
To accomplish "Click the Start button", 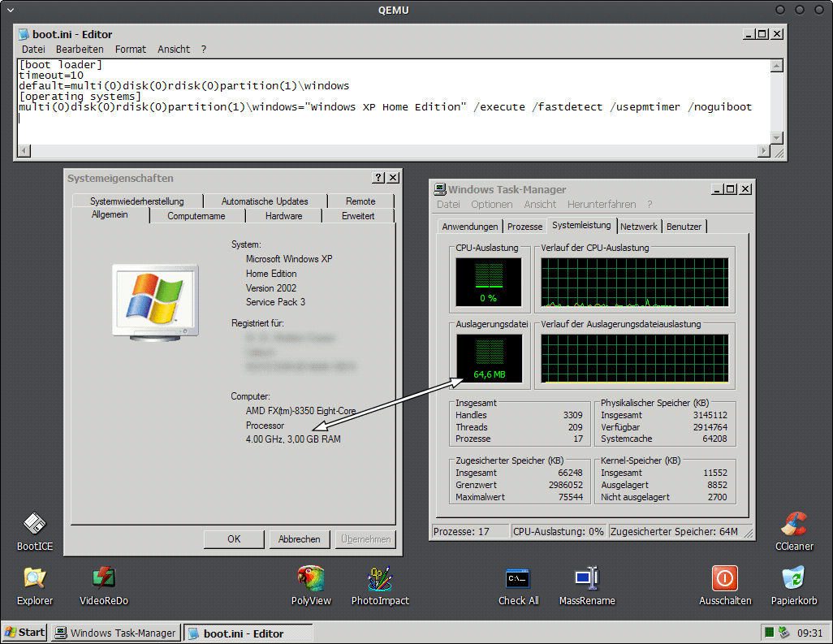I will [x=24, y=633].
